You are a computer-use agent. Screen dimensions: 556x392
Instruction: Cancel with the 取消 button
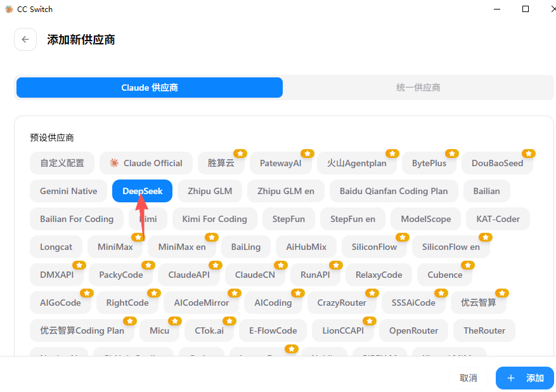click(468, 378)
